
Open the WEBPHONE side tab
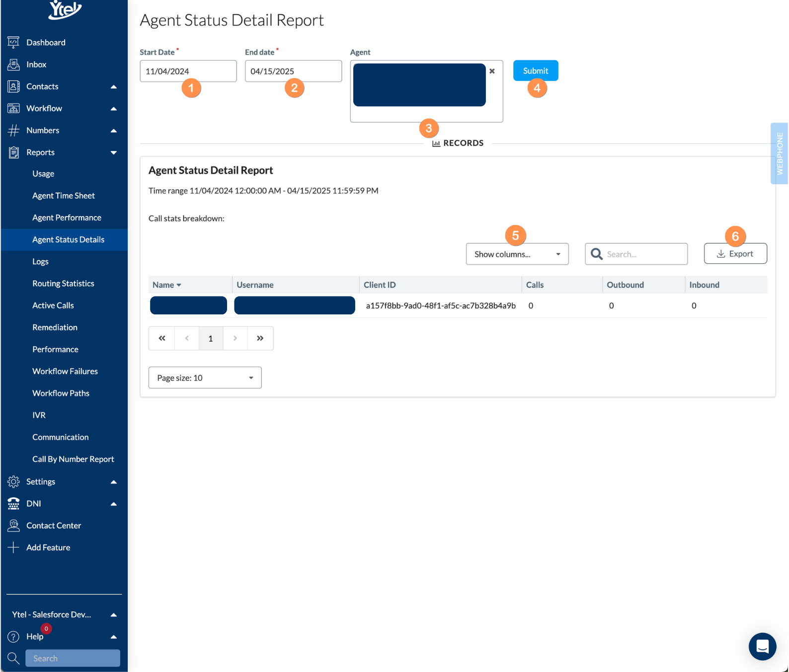(x=779, y=153)
